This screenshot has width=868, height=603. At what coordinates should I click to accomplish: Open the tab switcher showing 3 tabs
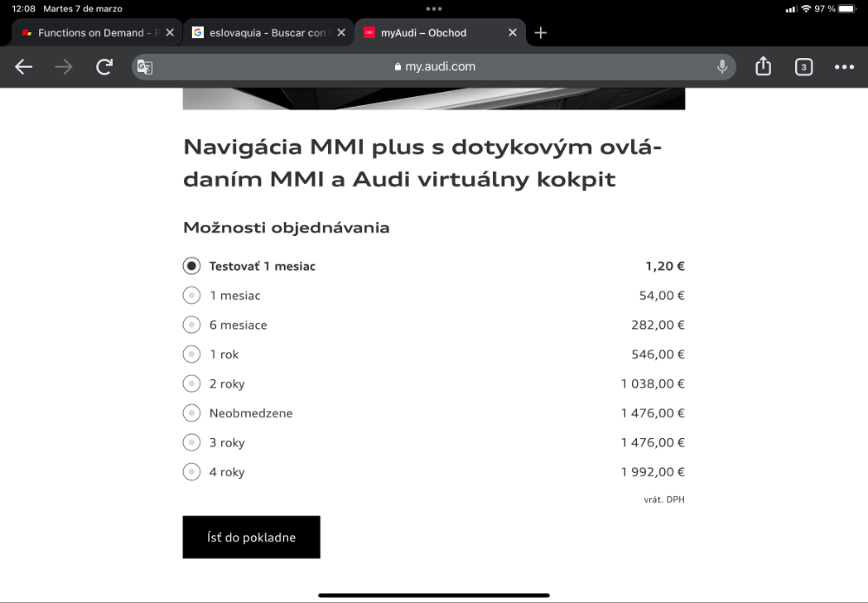point(803,67)
